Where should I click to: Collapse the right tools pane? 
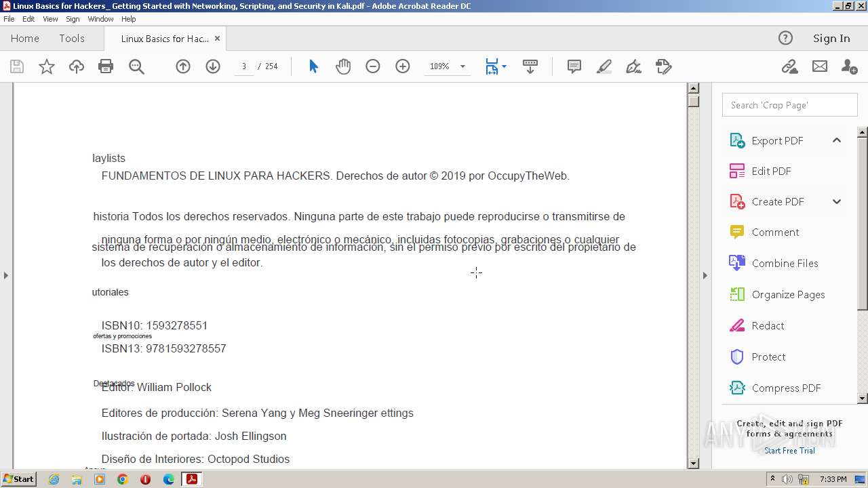(x=705, y=275)
